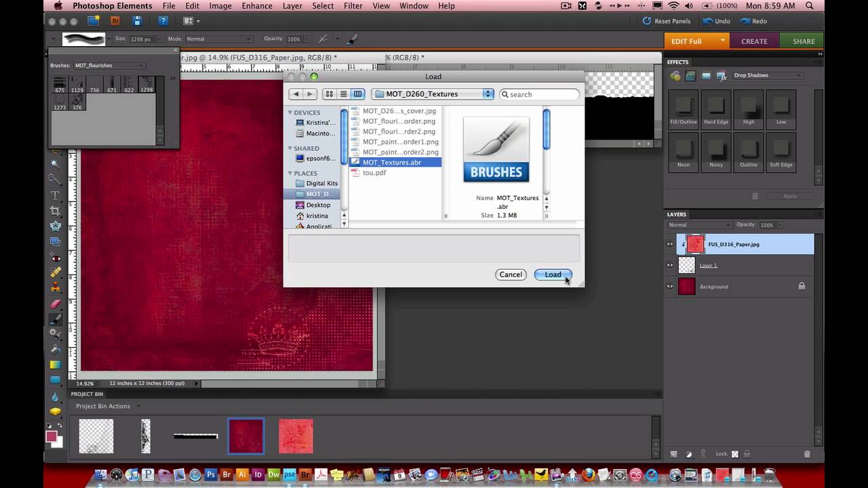868x488 pixels.
Task: Open the layer blend mode Normal dropdown
Action: tap(700, 225)
